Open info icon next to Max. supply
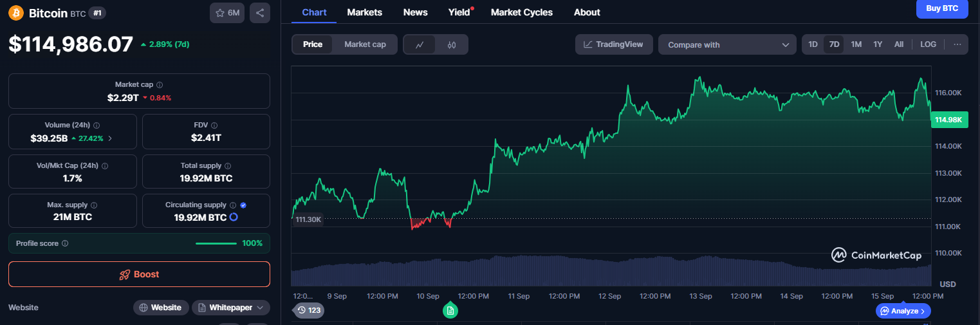The width and height of the screenshot is (980, 325). tap(94, 205)
